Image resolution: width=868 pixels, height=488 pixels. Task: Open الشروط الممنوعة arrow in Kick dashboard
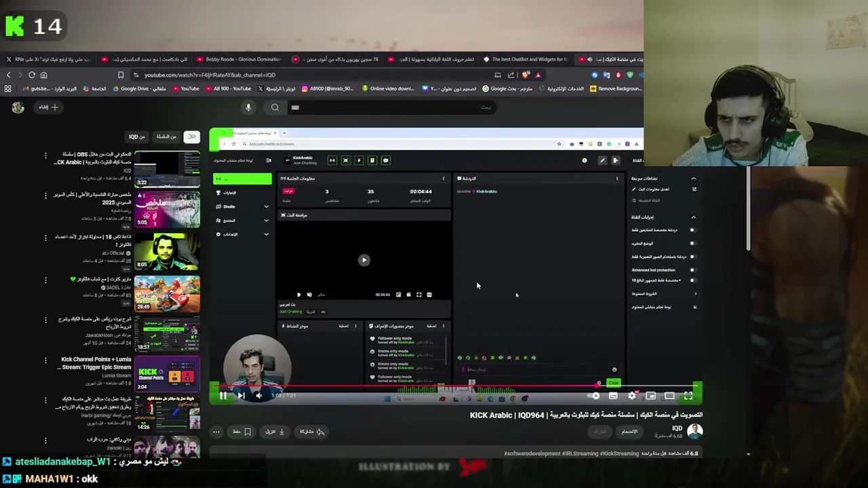coord(695,293)
